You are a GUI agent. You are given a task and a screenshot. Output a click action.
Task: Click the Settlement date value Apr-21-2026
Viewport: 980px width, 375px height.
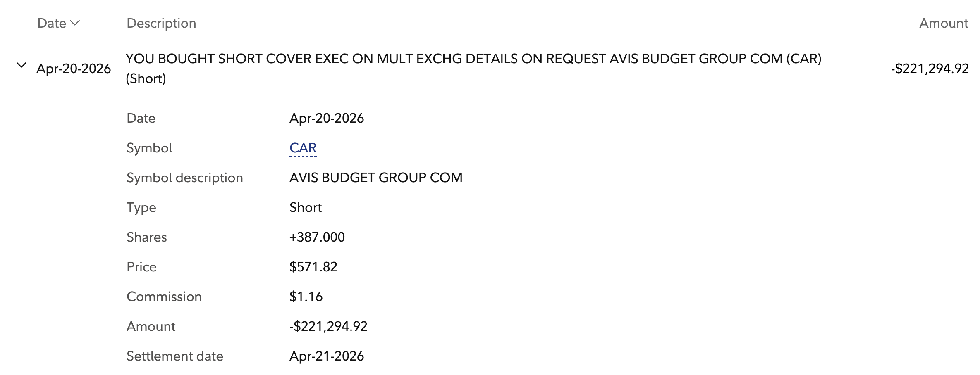(326, 356)
